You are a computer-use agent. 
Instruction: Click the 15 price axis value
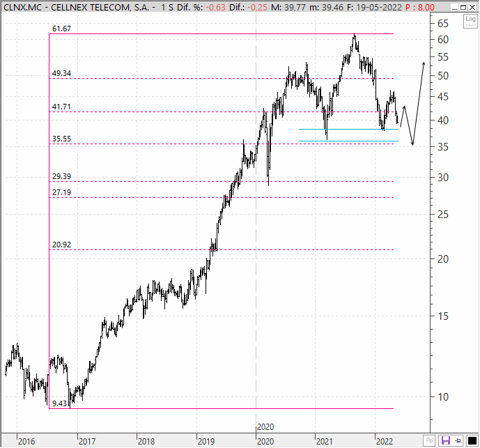click(x=443, y=316)
